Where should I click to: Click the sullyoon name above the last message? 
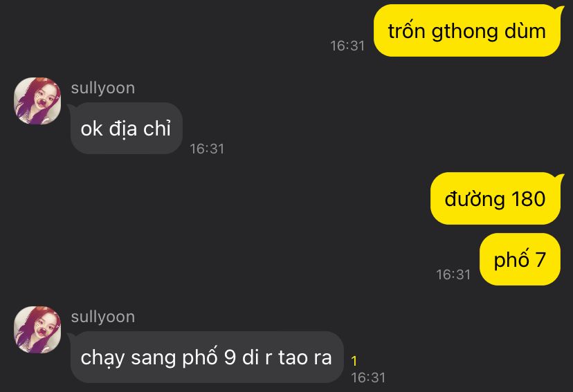click(103, 317)
